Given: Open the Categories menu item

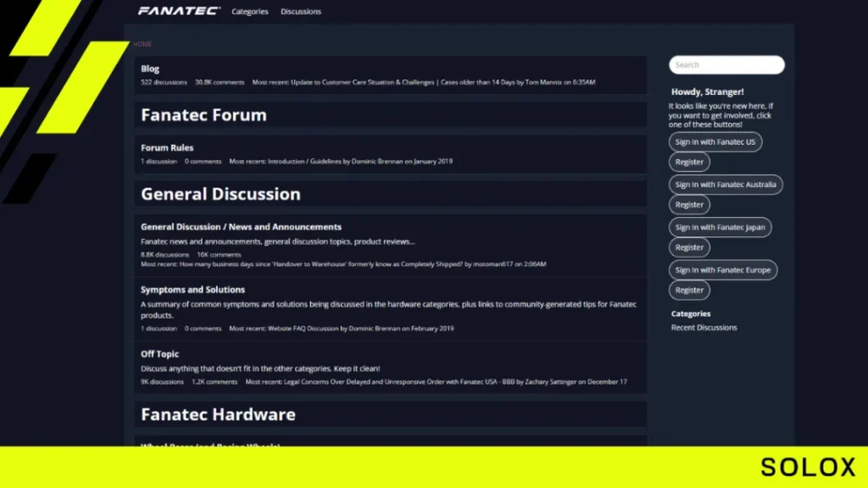Looking at the screenshot, I should coord(250,12).
